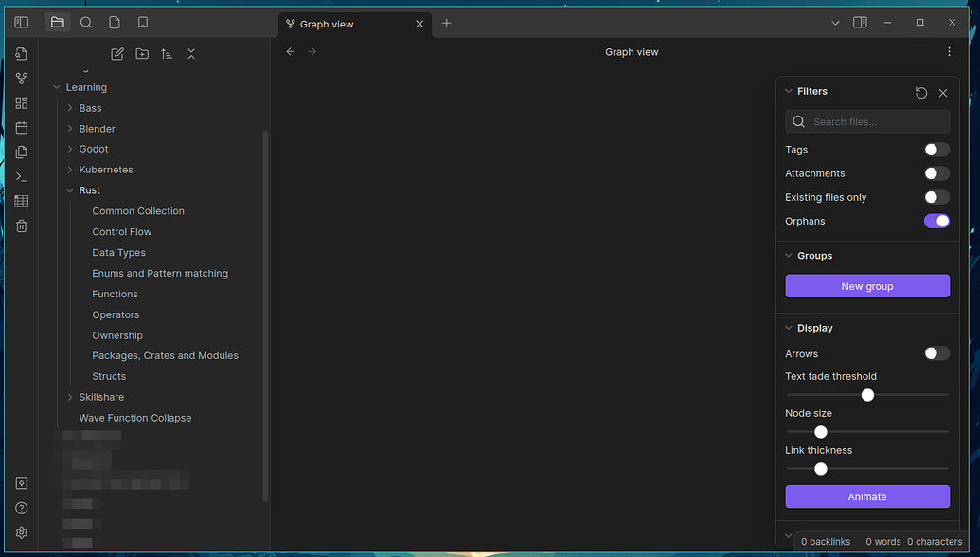The width and height of the screenshot is (980, 557).
Task: Create a new folder in the file explorer
Action: (x=141, y=54)
